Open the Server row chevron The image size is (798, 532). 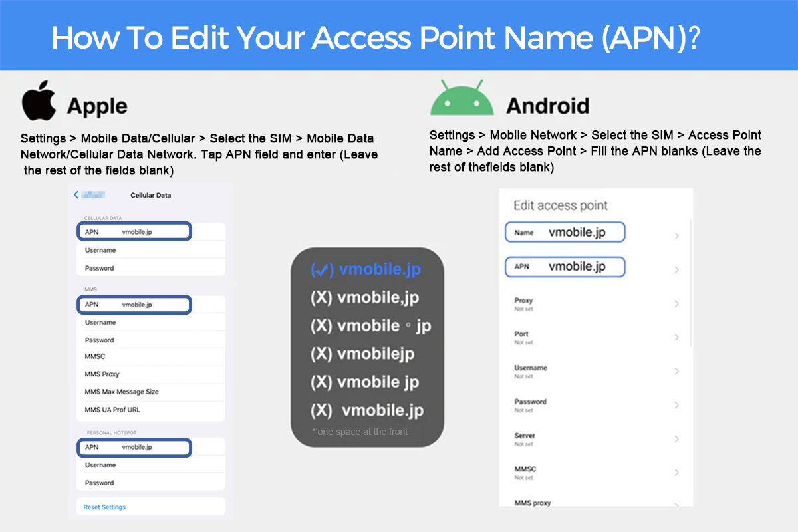[x=676, y=439]
